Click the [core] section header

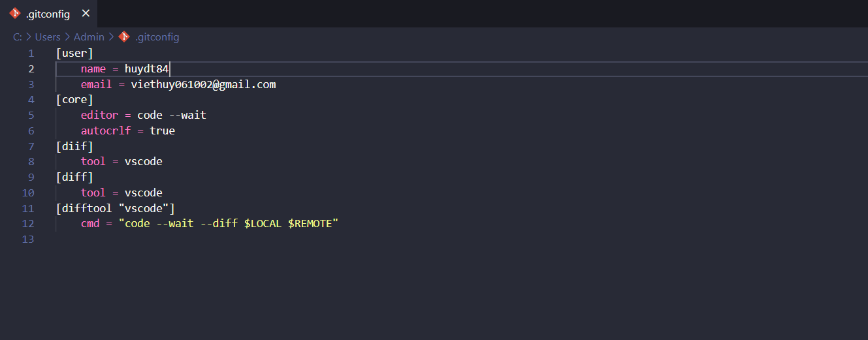[74, 100]
